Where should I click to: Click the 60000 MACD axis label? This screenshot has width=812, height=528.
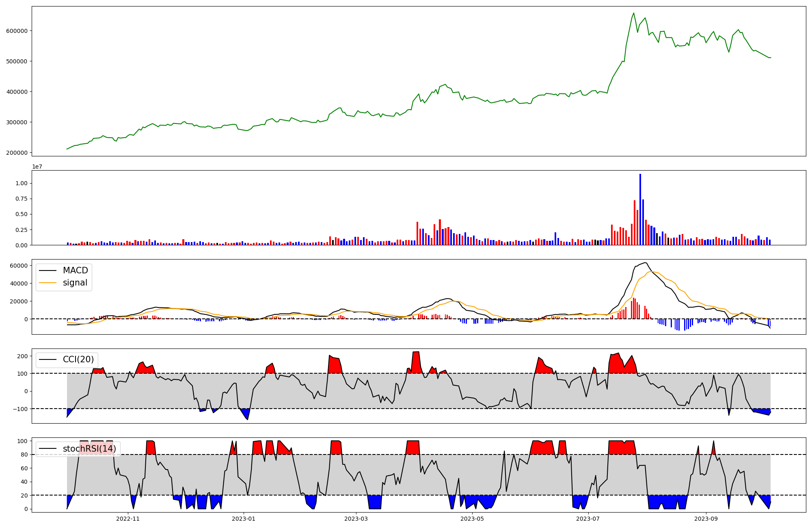click(19, 266)
